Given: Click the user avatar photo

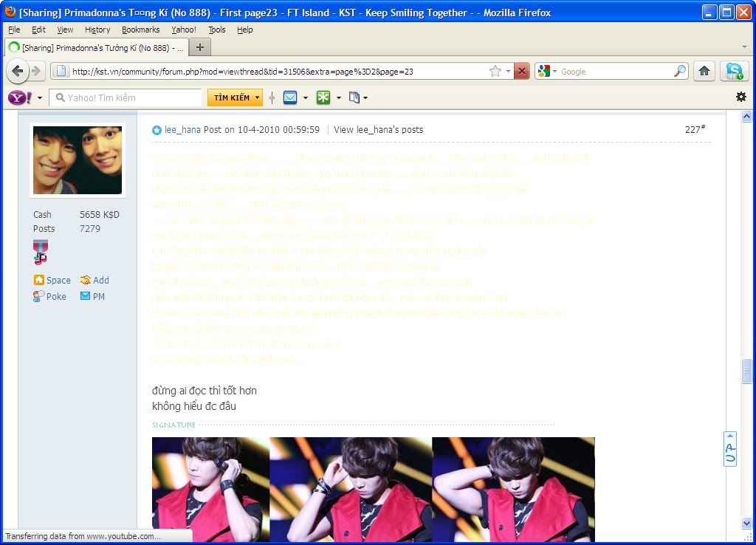Looking at the screenshot, I should pyautogui.click(x=77, y=160).
